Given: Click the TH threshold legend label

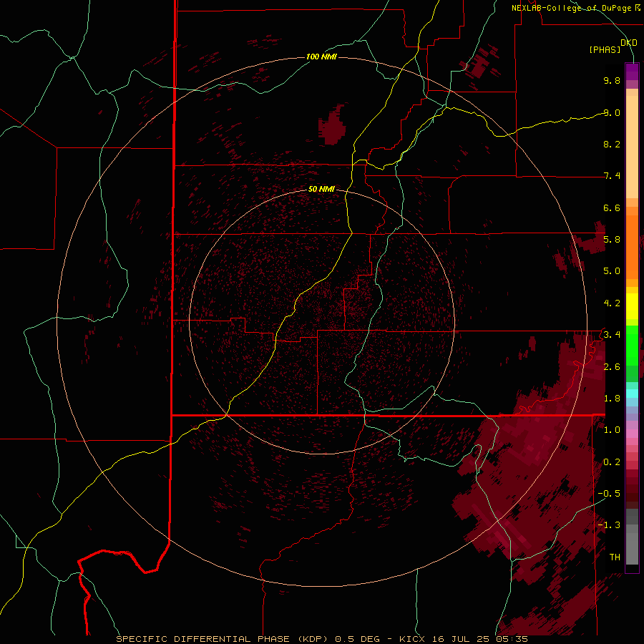Looking at the screenshot, I should pyautogui.click(x=615, y=557).
